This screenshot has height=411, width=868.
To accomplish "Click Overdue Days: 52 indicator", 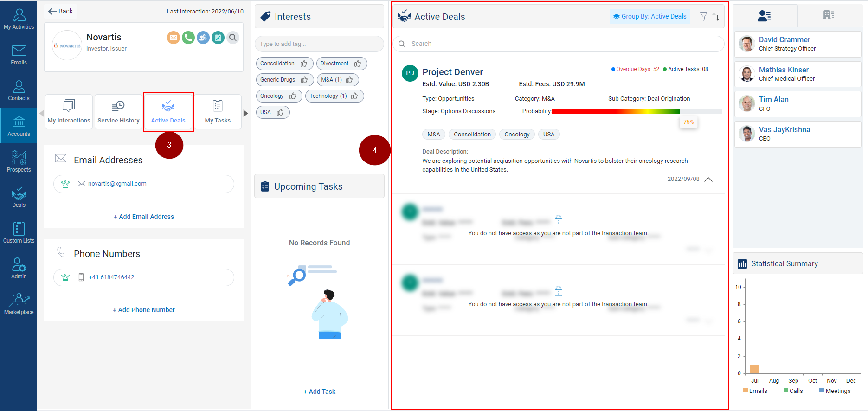I will click(635, 69).
